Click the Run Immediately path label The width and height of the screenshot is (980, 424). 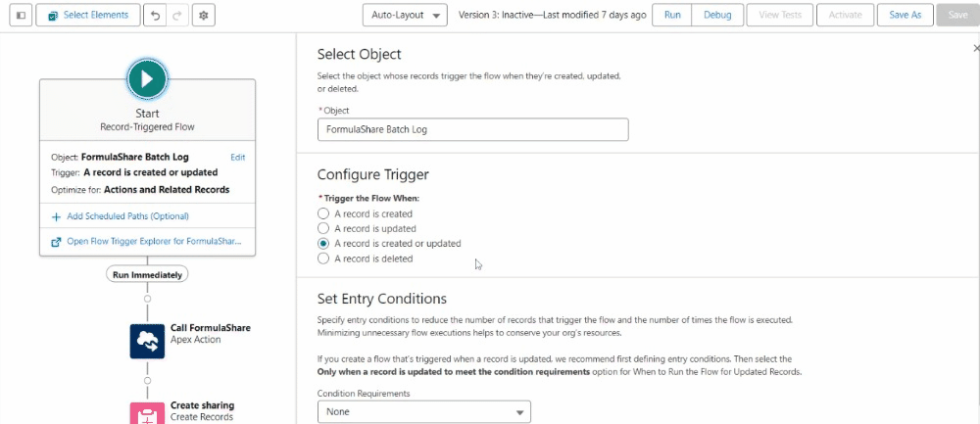147,274
